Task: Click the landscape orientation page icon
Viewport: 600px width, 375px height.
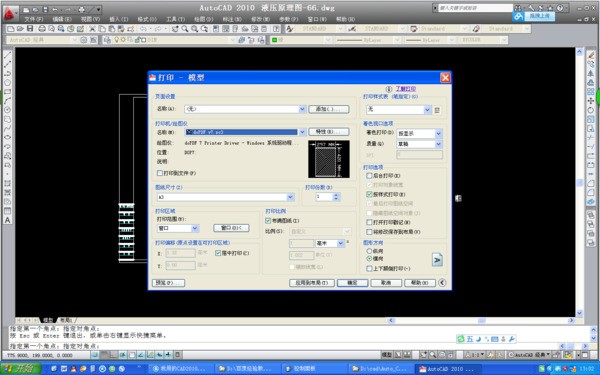Action: (437, 260)
